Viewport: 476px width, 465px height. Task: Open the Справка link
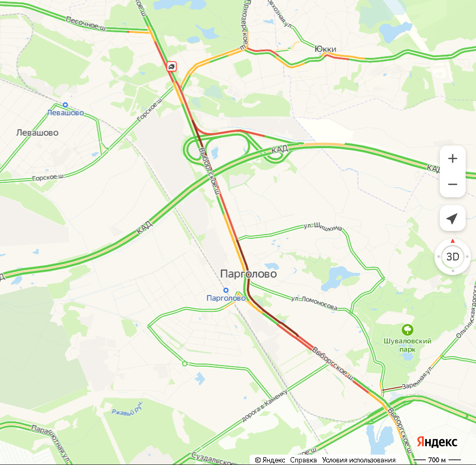click(304, 460)
